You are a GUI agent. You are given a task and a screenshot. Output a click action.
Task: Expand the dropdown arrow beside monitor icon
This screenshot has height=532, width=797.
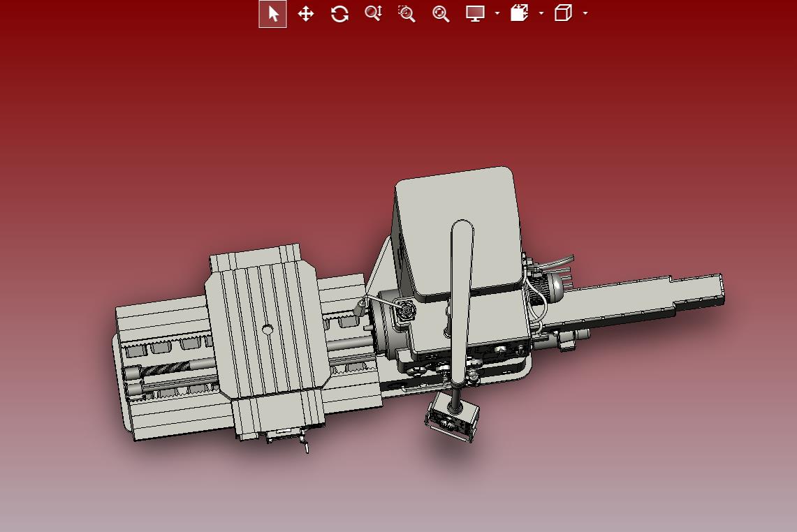coord(497,14)
